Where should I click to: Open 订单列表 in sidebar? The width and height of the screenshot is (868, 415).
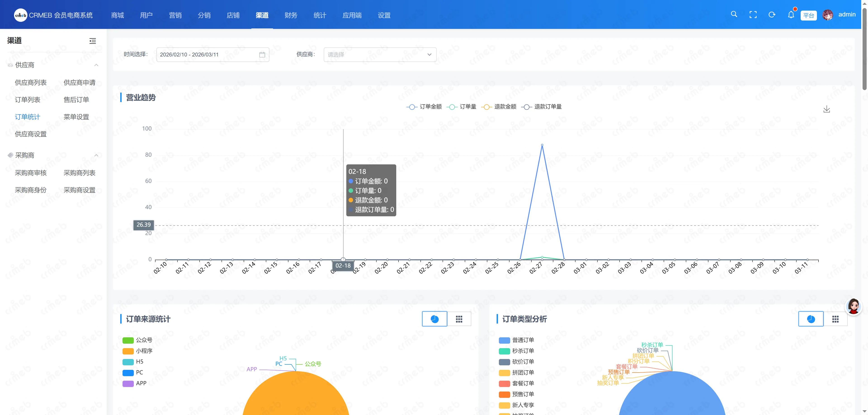(x=28, y=100)
